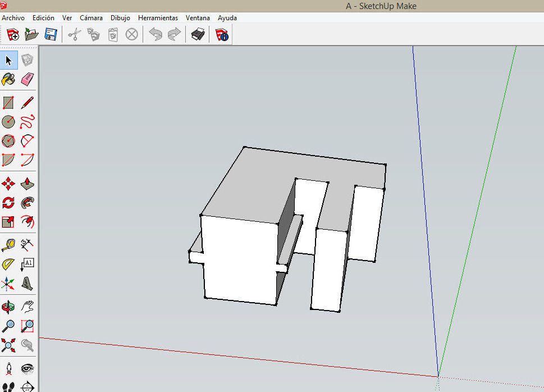544x392 pixels.
Task: Select the Move tool with red arrows
Action: 8,184
